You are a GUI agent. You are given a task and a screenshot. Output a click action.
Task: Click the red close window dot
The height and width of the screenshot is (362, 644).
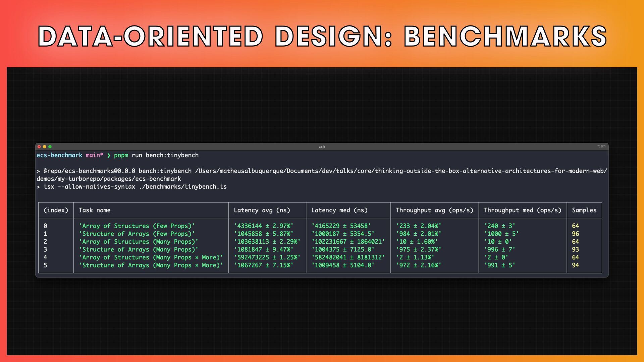pyautogui.click(x=39, y=146)
